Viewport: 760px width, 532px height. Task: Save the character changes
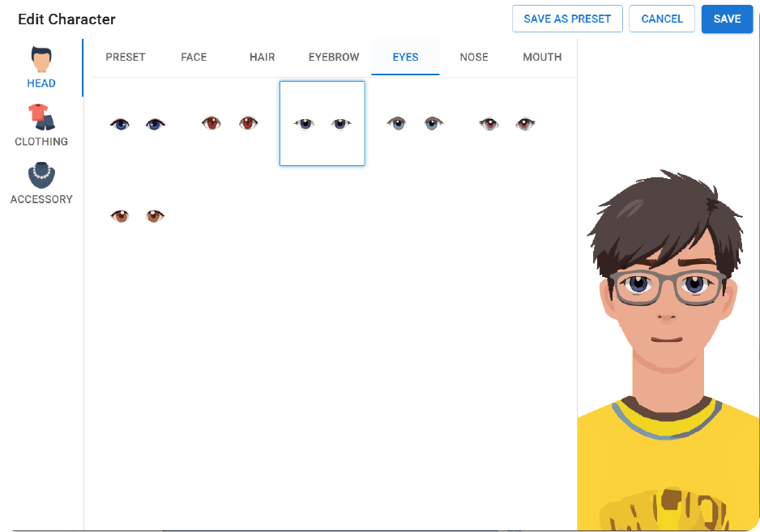pos(727,19)
